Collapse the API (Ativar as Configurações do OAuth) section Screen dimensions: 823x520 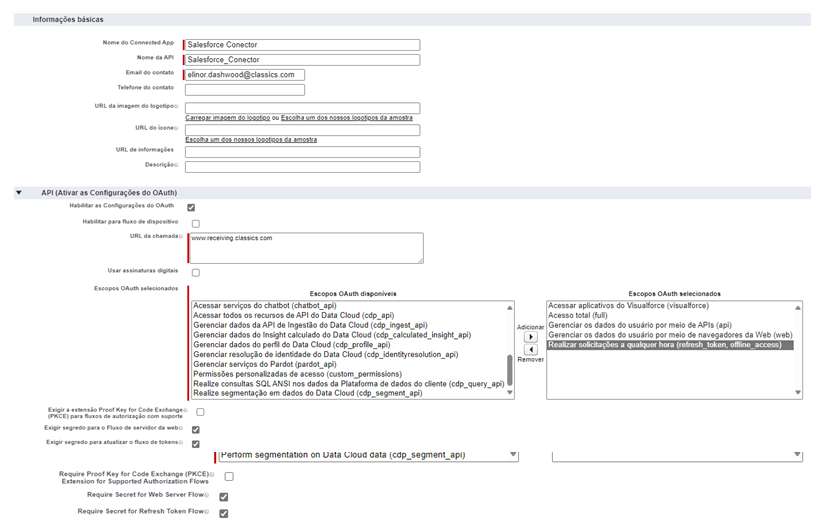19,193
